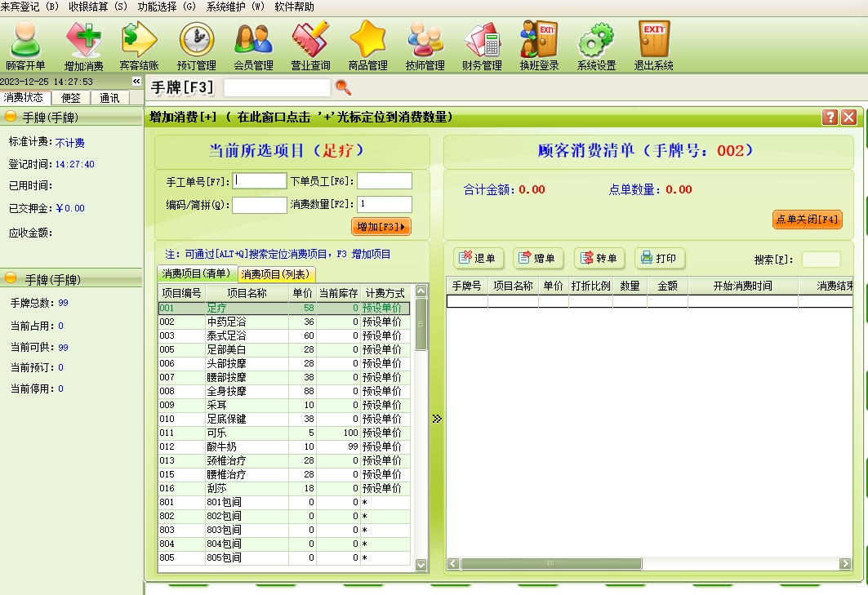Click the 增加消费 toolbar icon
868x595 pixels.
pos(83,45)
